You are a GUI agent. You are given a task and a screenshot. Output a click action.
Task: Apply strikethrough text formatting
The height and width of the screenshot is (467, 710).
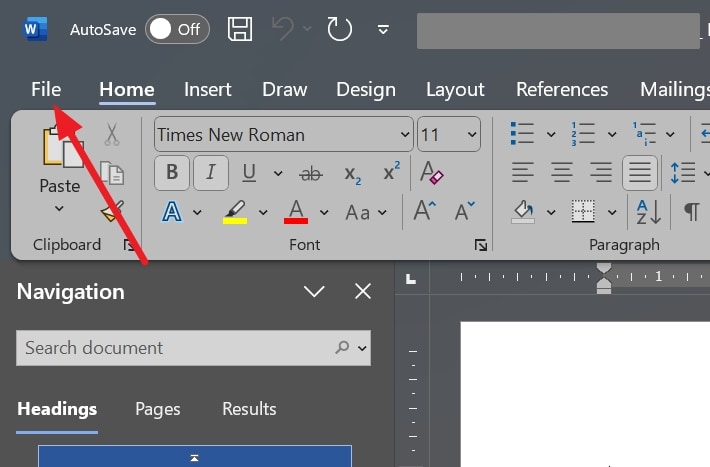pyautogui.click(x=311, y=173)
